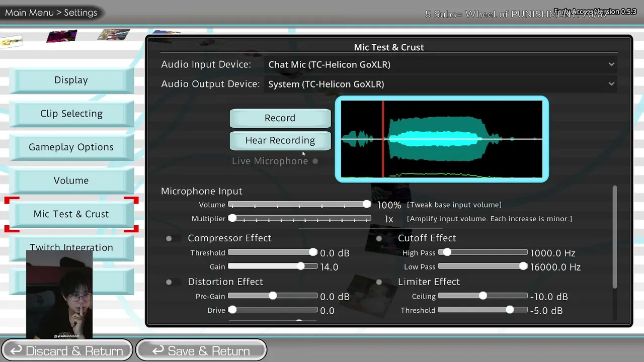Click the Amplify input volume hint text
This screenshot has width=644, height=362.
490,219
